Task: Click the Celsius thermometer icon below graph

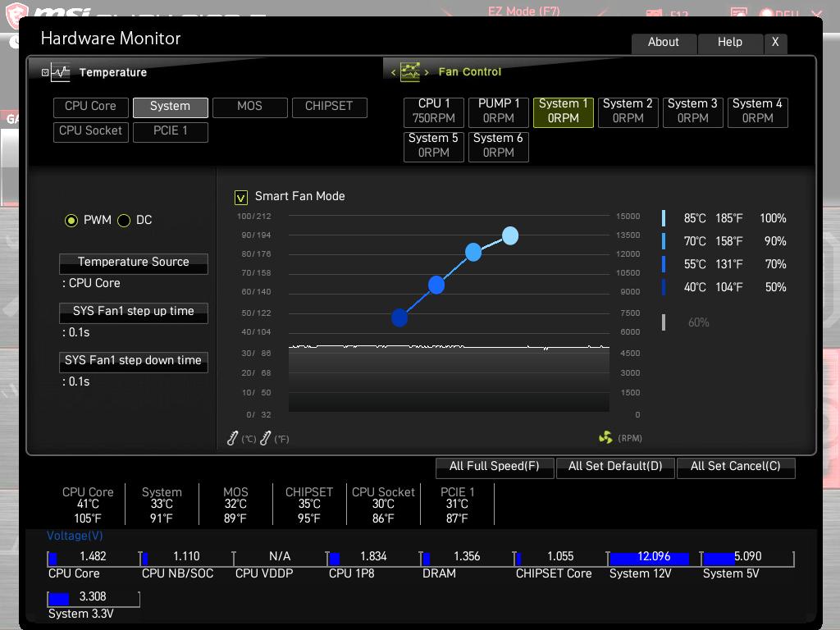Action: 232,438
